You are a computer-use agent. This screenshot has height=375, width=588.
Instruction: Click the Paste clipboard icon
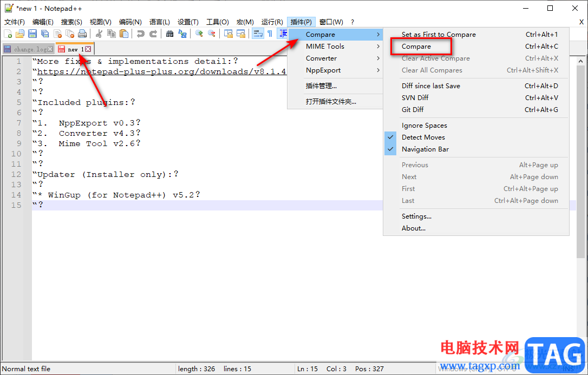coord(124,34)
